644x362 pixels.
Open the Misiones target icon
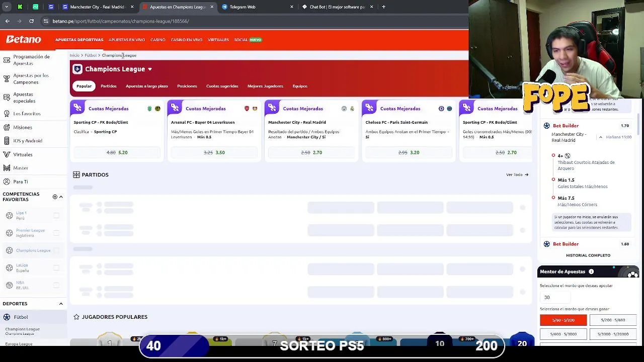(7, 128)
